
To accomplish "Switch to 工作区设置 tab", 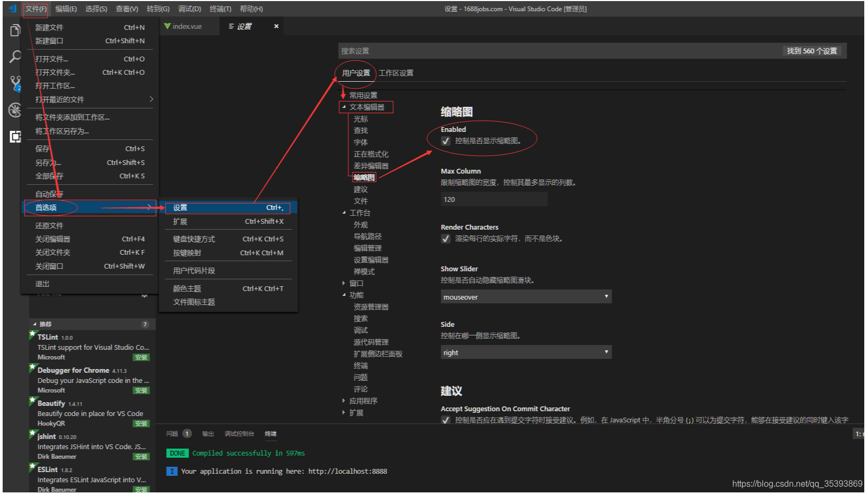I will click(x=396, y=73).
